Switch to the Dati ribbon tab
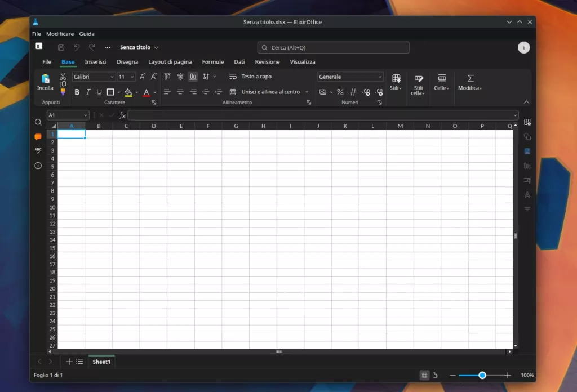Viewport: 577px width, 392px height. coord(239,62)
